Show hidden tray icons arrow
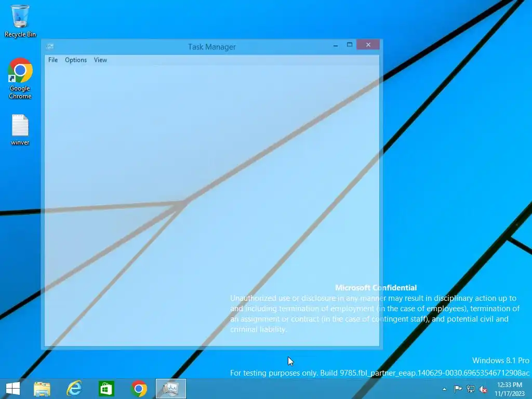The width and height of the screenshot is (532, 399). [x=445, y=389]
